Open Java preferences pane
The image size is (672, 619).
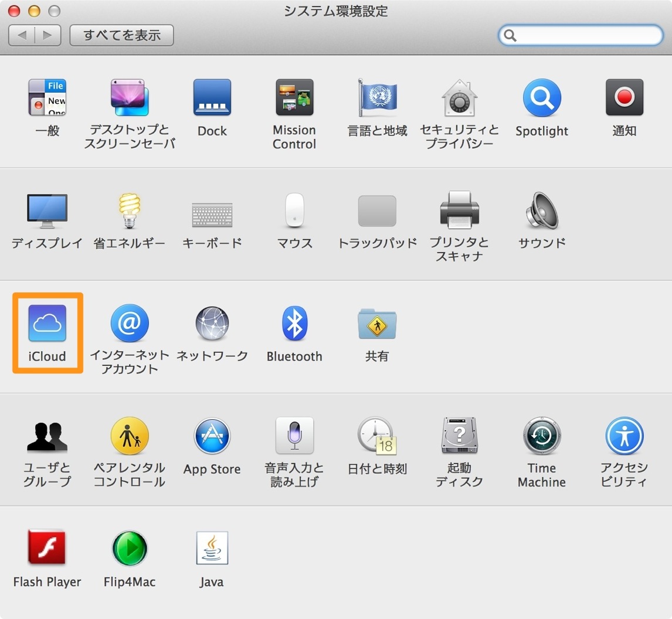(212, 548)
